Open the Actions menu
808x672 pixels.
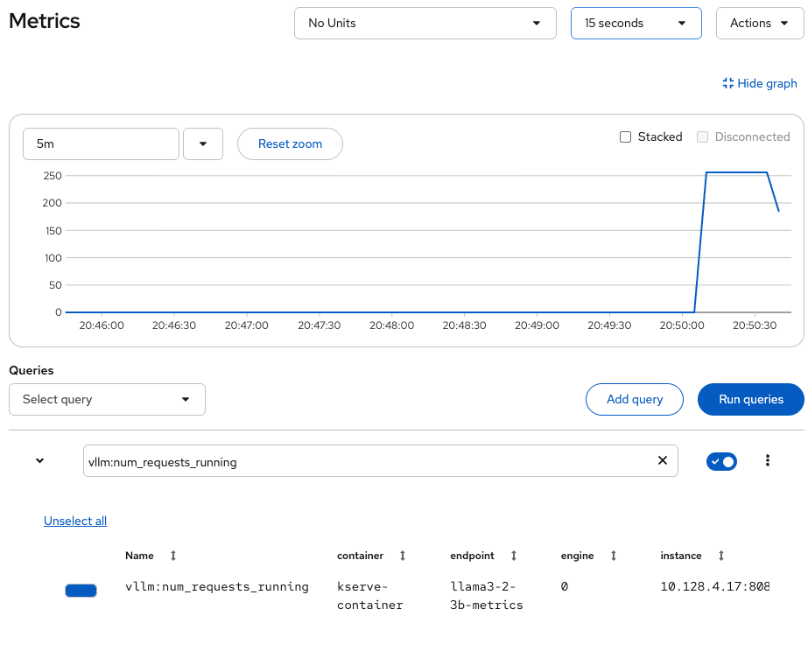coord(760,23)
